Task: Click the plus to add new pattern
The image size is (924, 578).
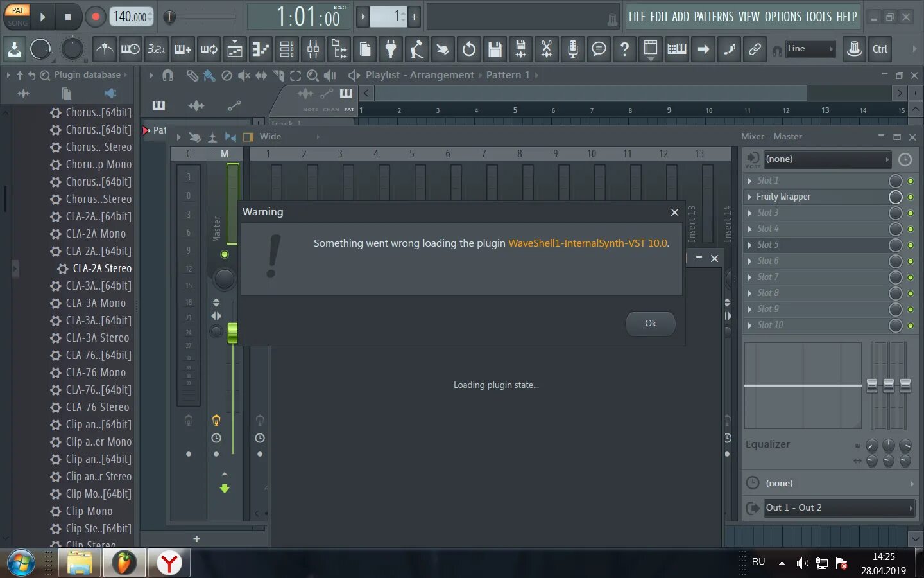Action: (x=414, y=17)
